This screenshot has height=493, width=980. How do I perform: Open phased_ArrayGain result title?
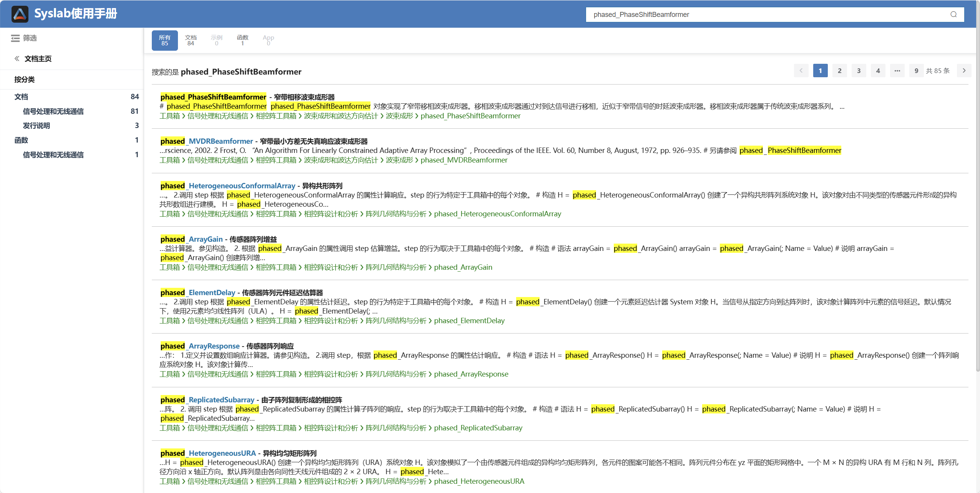pos(191,239)
